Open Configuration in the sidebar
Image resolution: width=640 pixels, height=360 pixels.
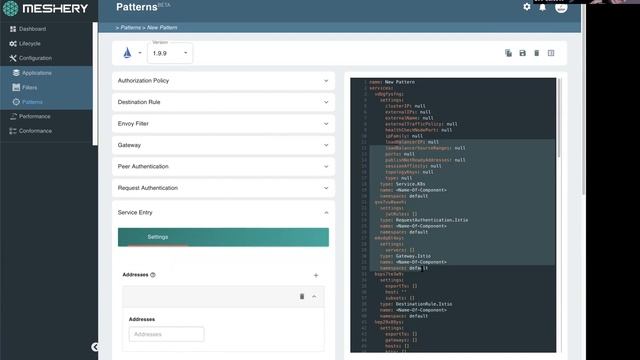coord(35,58)
